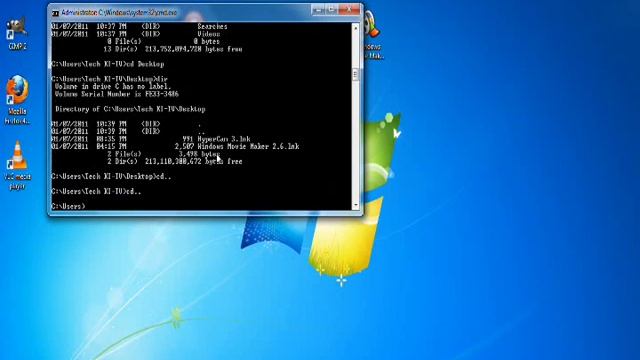Open the VLC media player shortcut
Screen dimensions: 640x360
[17, 165]
